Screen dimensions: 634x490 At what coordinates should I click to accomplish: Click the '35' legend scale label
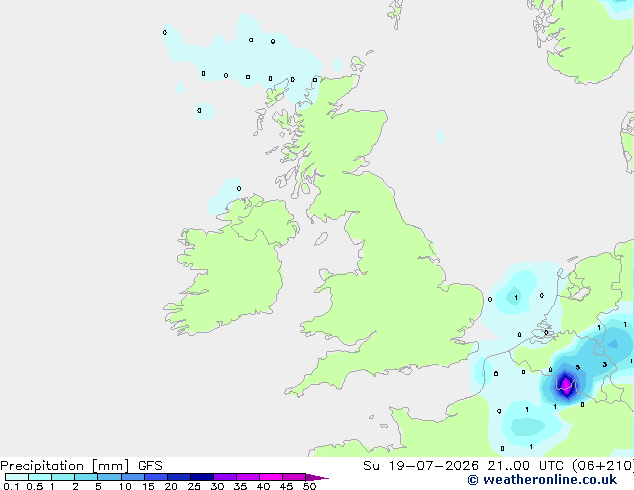[240, 486]
